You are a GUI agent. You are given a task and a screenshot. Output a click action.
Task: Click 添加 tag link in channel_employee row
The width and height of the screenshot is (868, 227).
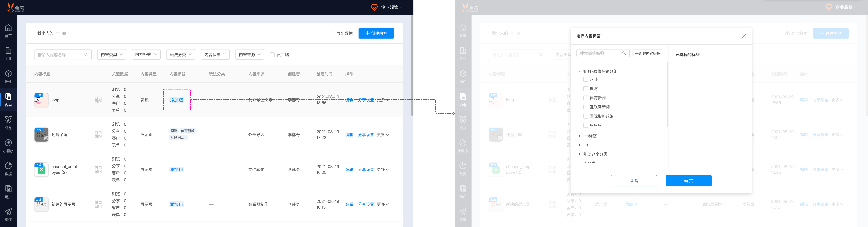(177, 169)
